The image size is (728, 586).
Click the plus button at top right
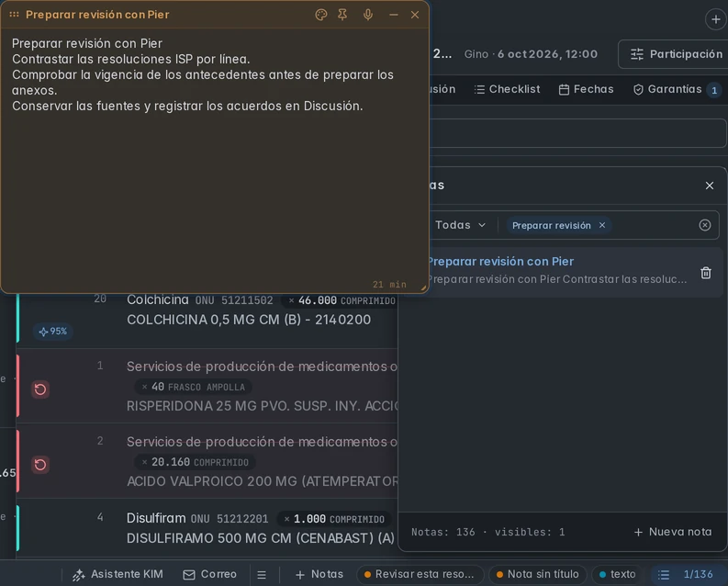[x=716, y=19]
